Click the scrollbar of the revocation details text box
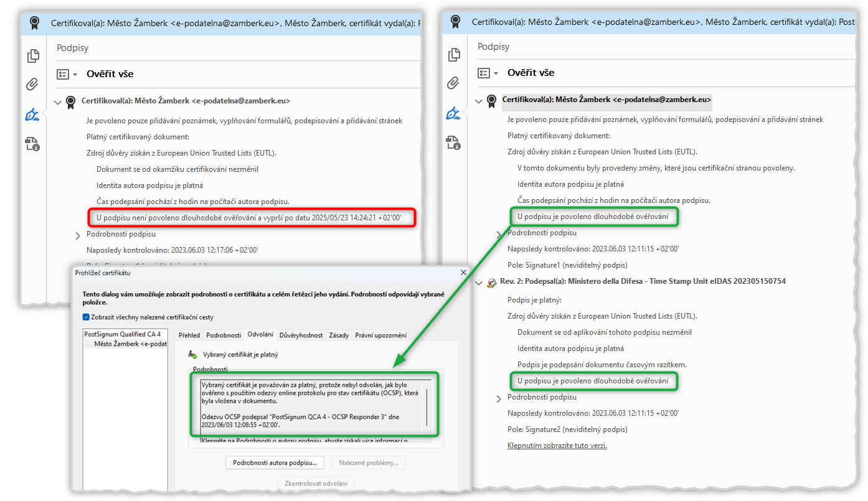The image size is (868, 501). (x=427, y=408)
